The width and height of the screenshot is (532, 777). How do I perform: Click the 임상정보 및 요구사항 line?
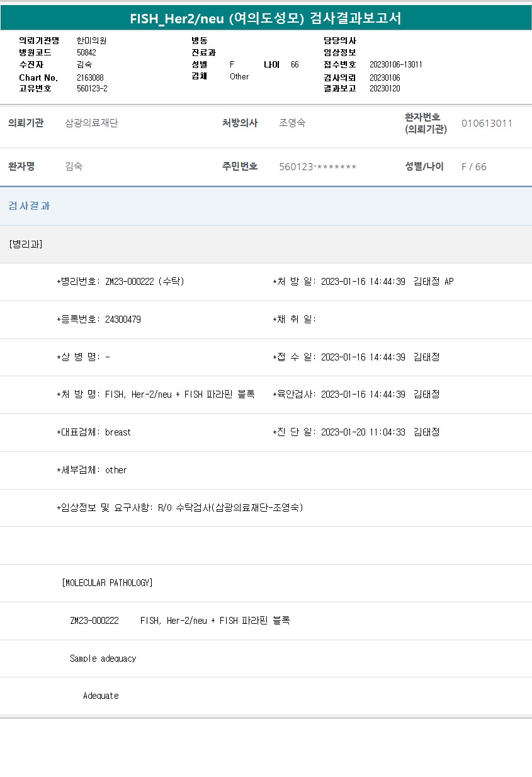click(180, 508)
